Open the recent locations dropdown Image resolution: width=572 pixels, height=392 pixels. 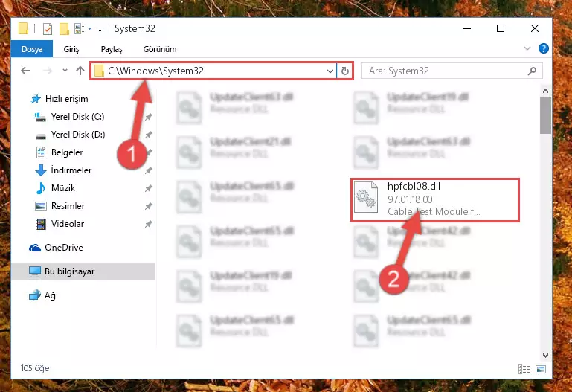pyautogui.click(x=65, y=71)
